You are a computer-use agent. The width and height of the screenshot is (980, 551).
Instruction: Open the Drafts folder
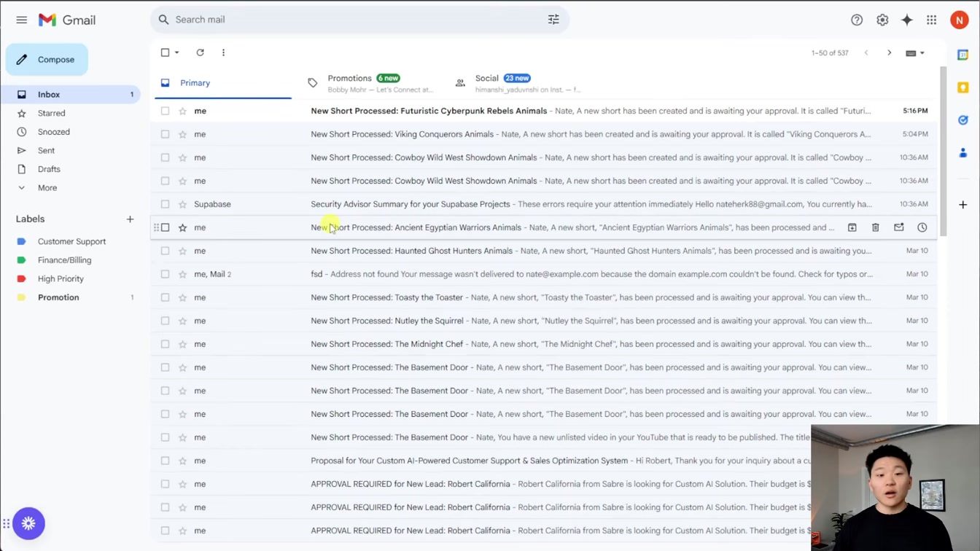click(49, 169)
